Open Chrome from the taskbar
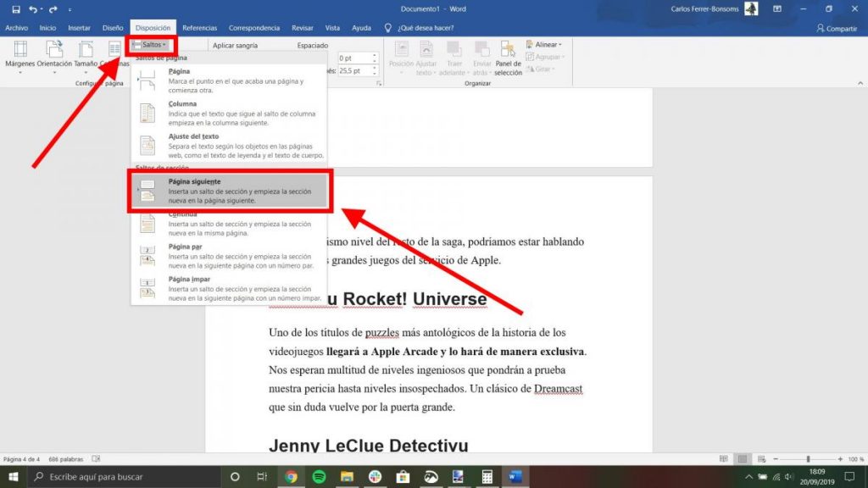 291,476
